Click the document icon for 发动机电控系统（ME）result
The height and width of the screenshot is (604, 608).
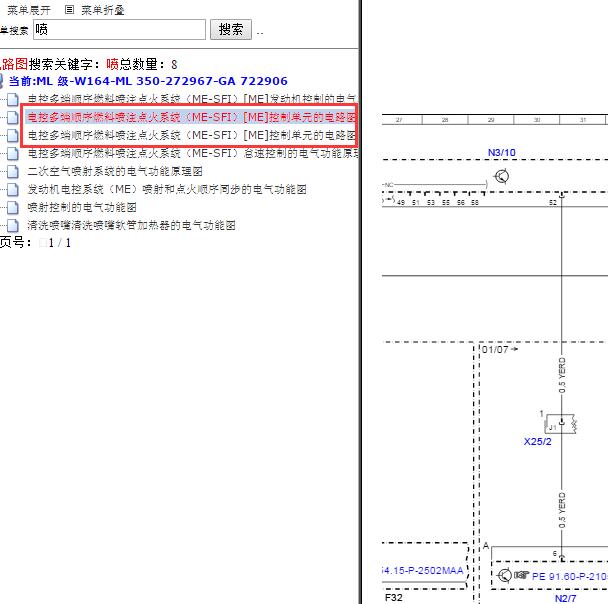point(12,190)
